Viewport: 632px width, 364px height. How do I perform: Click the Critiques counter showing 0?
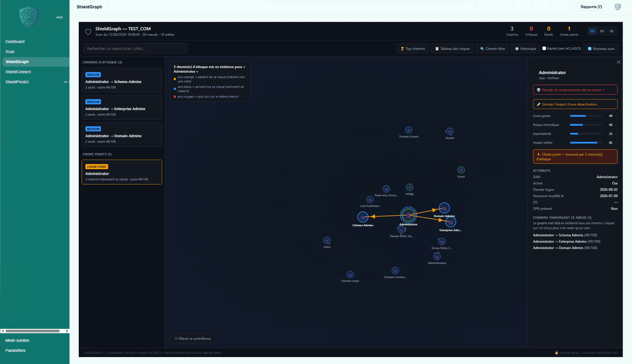point(531,31)
